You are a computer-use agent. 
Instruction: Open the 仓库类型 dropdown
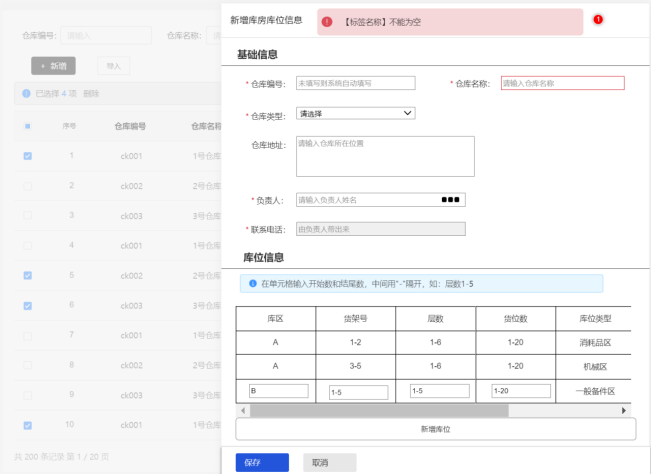click(x=356, y=113)
